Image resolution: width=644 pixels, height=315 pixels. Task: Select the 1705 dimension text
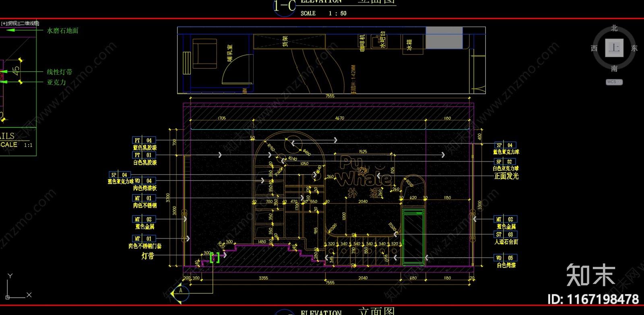click(x=222, y=118)
